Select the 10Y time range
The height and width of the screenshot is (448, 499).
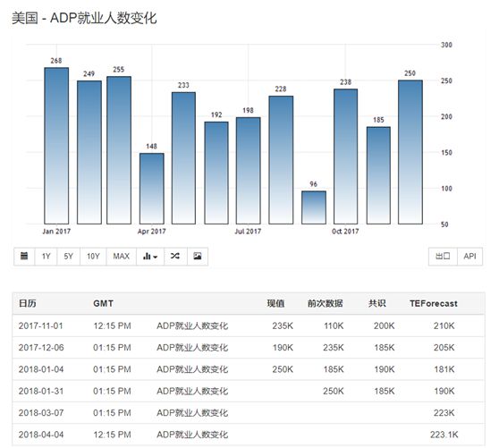93,256
